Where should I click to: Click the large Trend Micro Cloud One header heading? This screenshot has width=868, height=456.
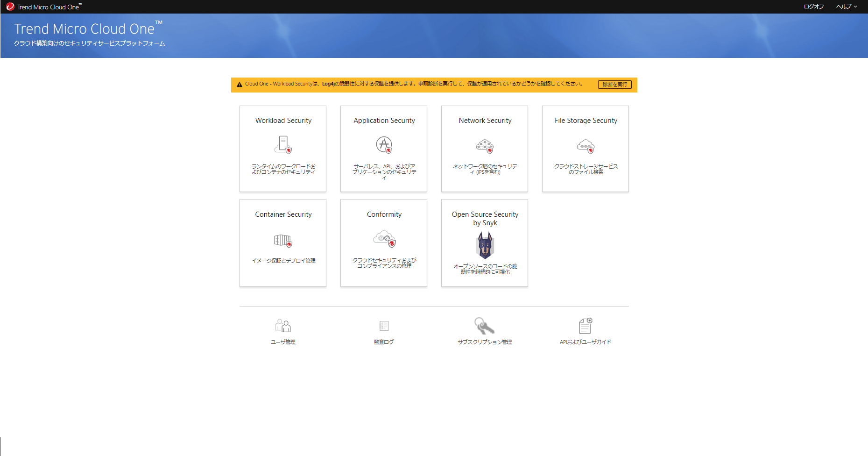click(x=88, y=28)
